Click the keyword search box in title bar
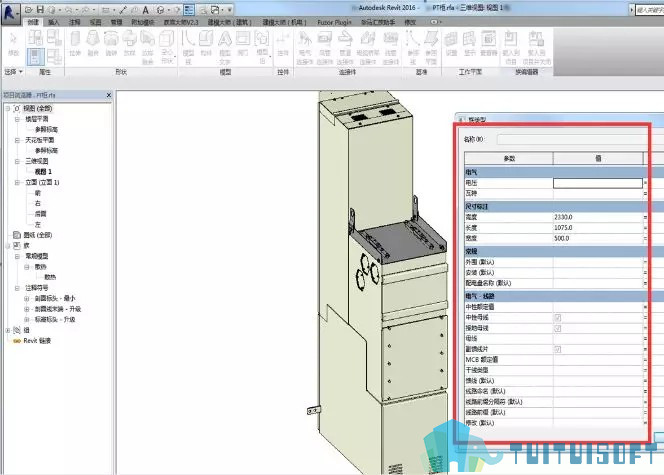The height and width of the screenshot is (475, 664). tap(650, 9)
